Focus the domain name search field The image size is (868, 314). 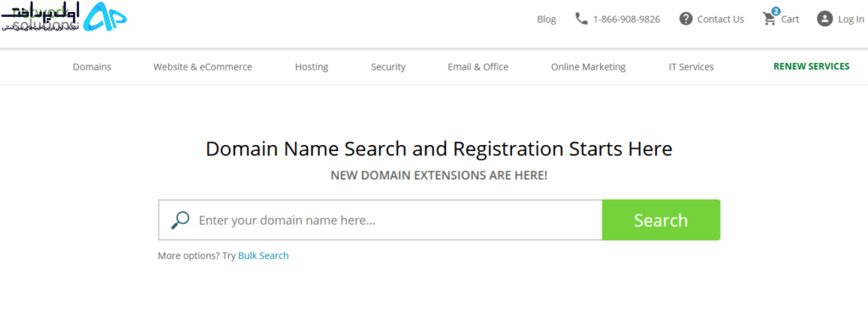[381, 220]
